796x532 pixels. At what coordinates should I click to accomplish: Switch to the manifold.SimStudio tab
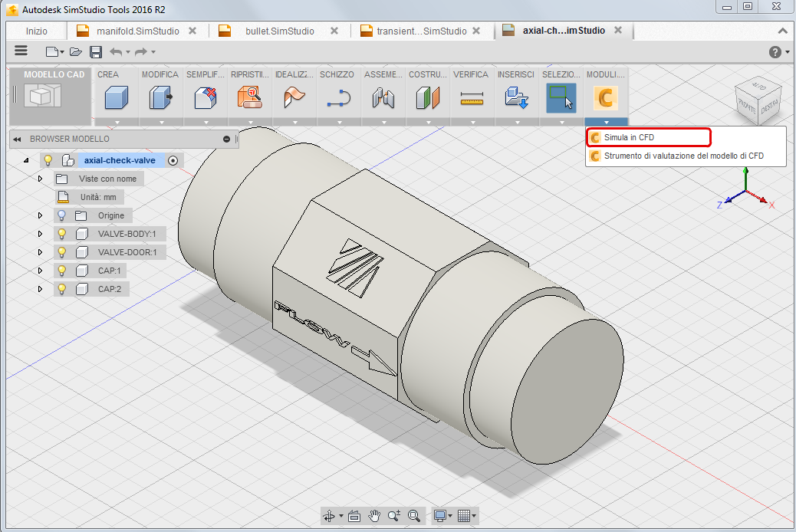[x=138, y=31]
